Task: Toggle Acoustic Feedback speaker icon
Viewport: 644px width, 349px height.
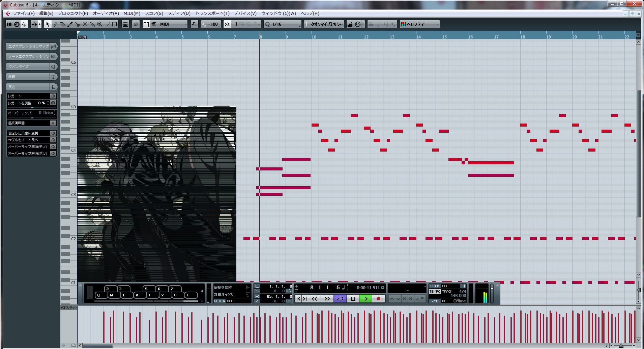Action: 24,24
